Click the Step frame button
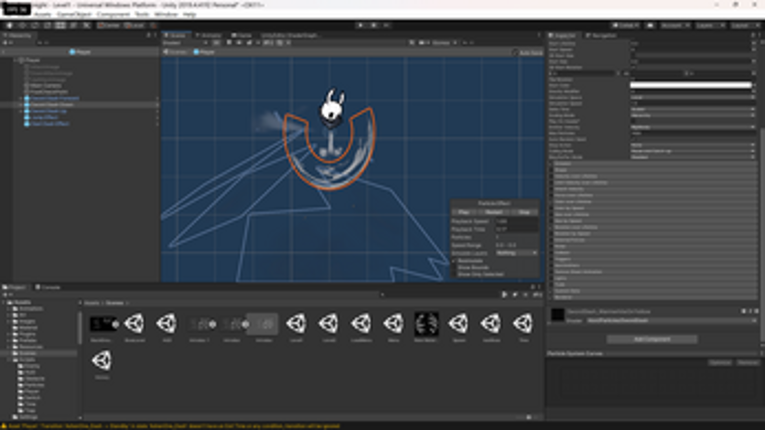 pos(386,25)
